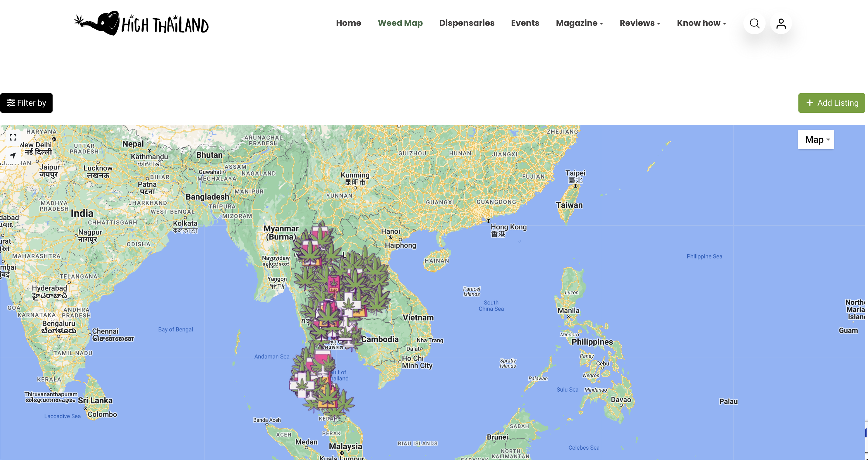Click the Malaysia label on the map
868x460 pixels.
345,446
